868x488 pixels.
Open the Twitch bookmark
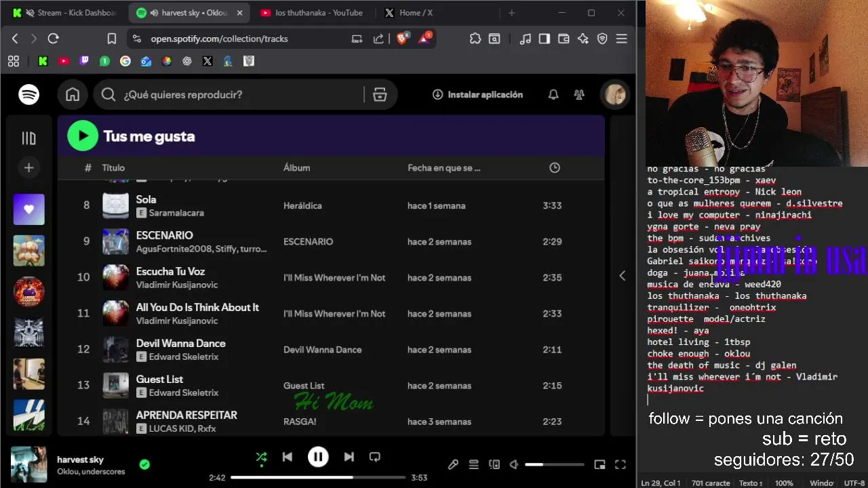[84, 61]
